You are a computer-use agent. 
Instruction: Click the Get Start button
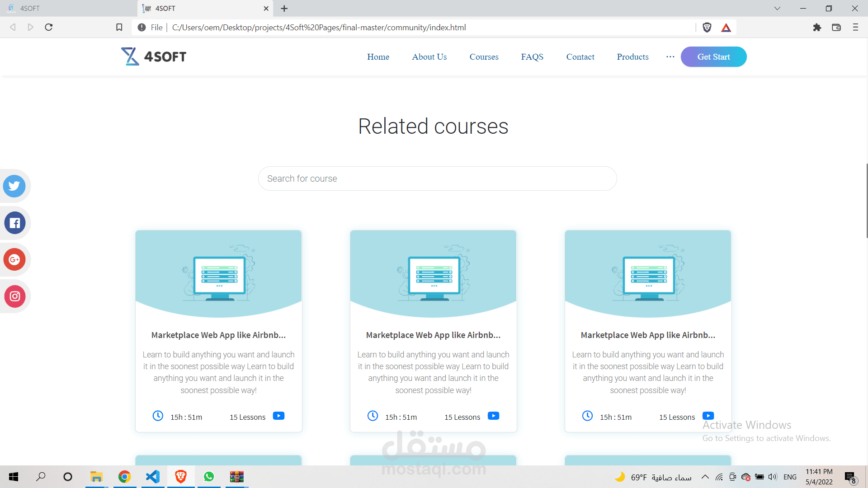[x=713, y=57]
